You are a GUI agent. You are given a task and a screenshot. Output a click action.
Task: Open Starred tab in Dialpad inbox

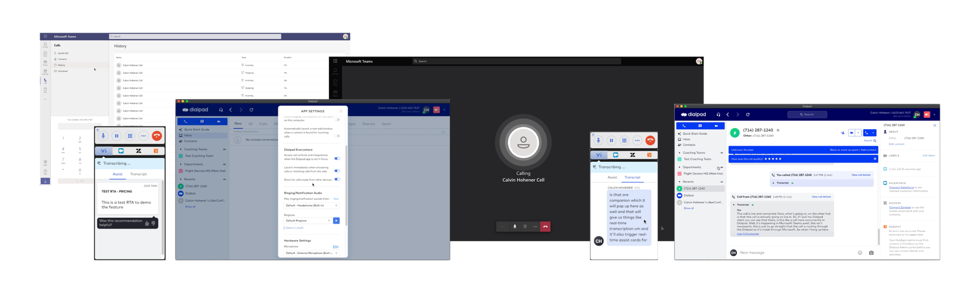coord(369,124)
